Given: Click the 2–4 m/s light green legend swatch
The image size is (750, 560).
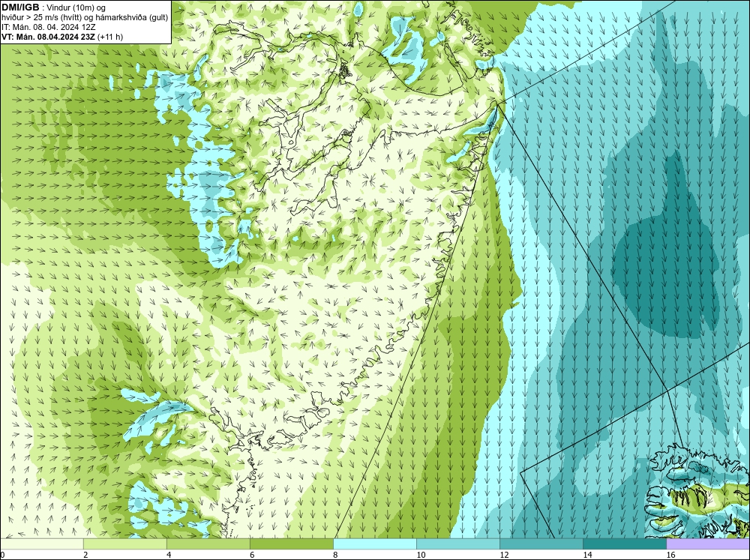Looking at the screenshot, I should pyautogui.click(x=124, y=544).
